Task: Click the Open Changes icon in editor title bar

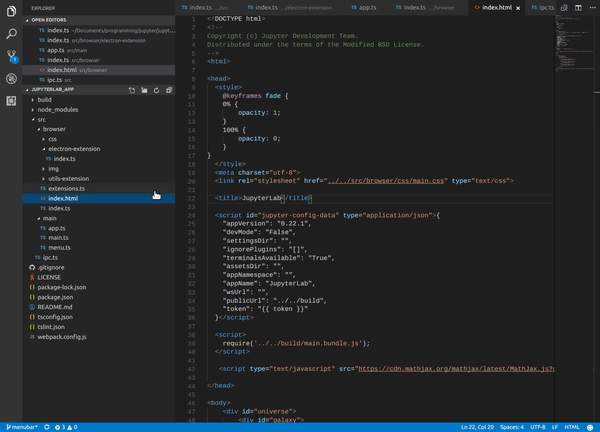Action: point(564,8)
